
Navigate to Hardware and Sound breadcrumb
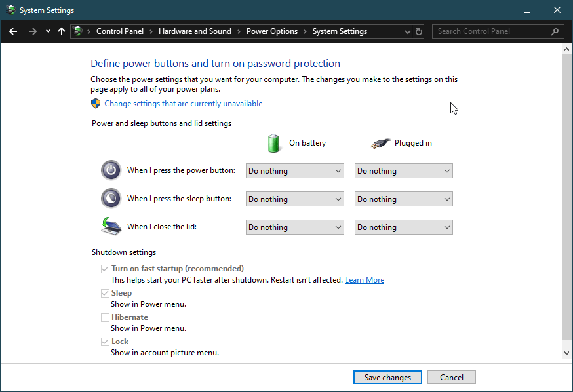(x=195, y=31)
